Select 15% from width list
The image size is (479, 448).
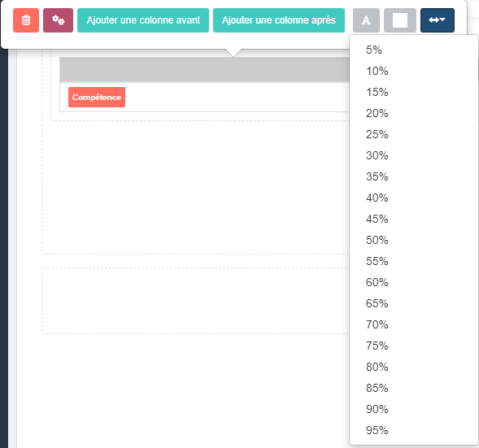(x=414, y=92)
